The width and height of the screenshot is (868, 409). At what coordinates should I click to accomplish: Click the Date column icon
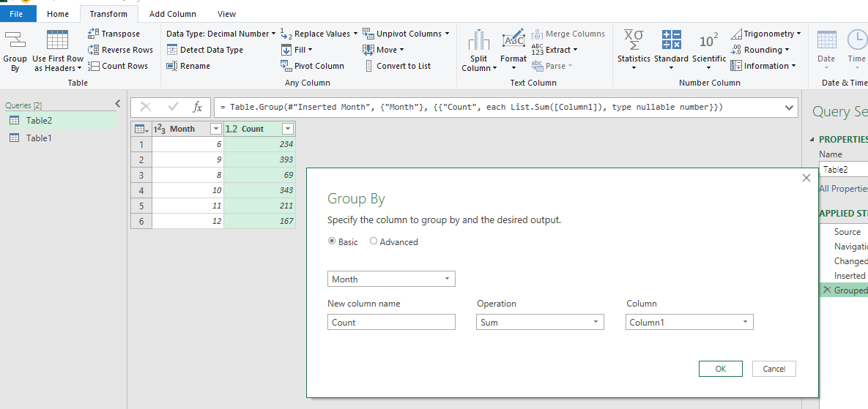pos(826,40)
